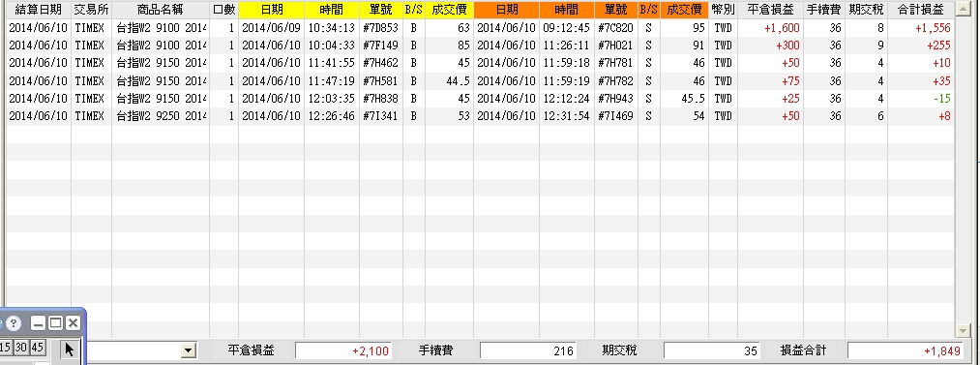Image resolution: width=980 pixels, height=365 pixels.
Task: Select order number #7C820 cell
Action: 615,28
